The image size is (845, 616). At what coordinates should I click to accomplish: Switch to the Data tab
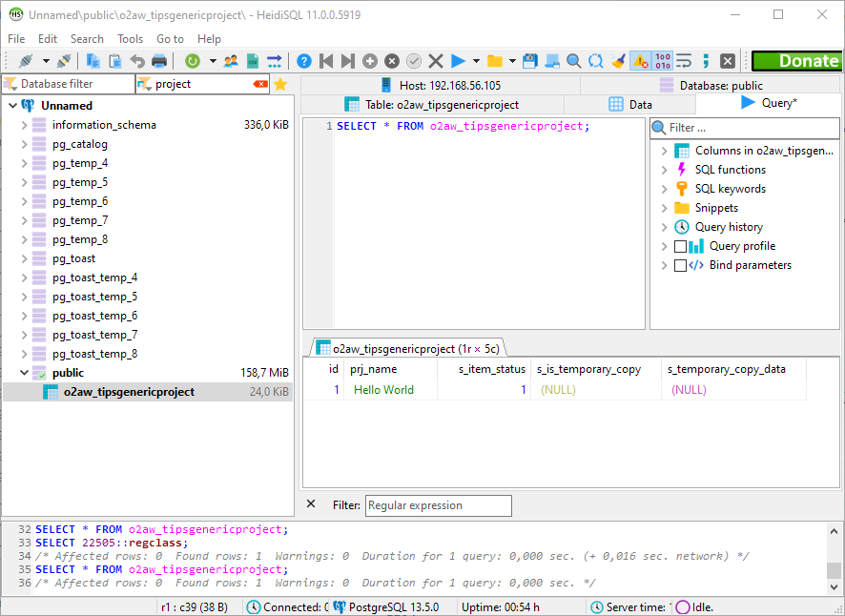(x=630, y=105)
